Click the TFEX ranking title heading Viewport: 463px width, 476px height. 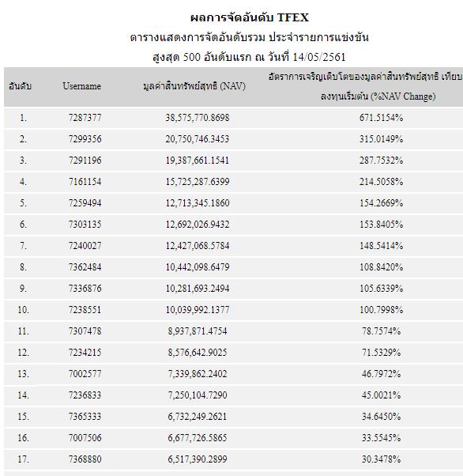click(x=250, y=17)
